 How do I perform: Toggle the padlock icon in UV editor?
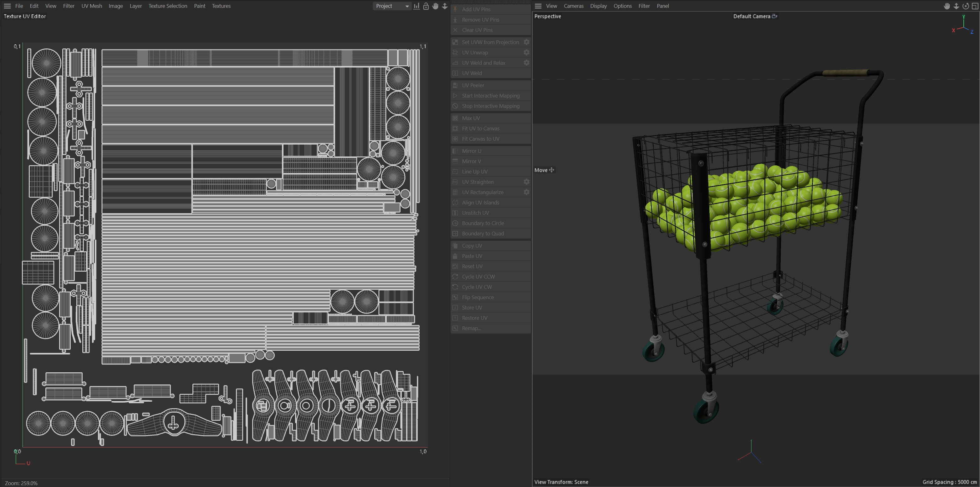[x=426, y=6]
